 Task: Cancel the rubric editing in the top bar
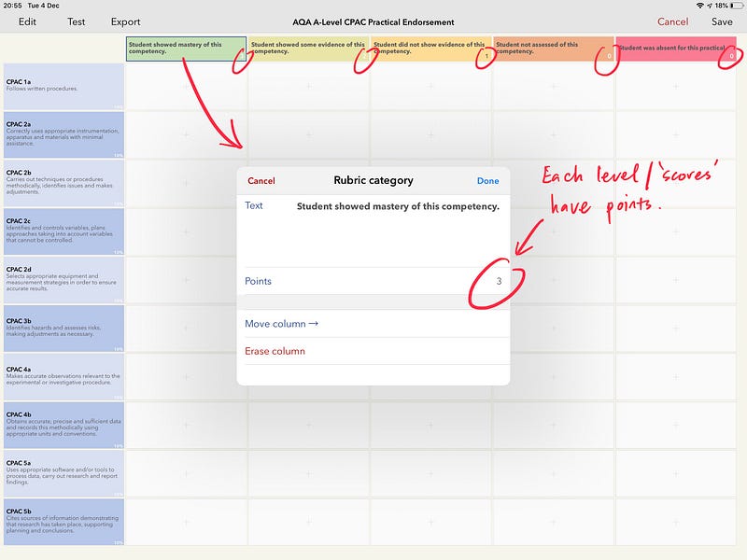(672, 21)
